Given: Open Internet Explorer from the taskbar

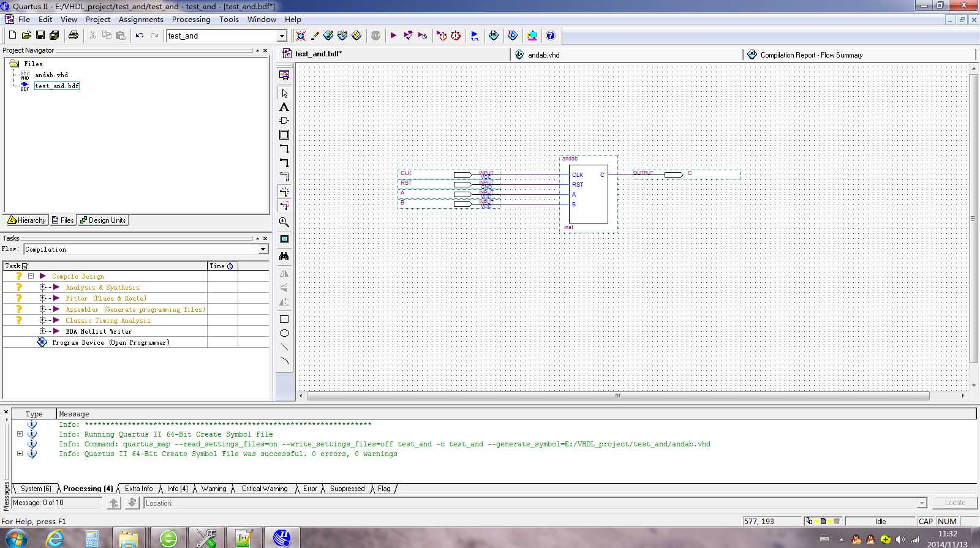Looking at the screenshot, I should pyautogui.click(x=55, y=539).
